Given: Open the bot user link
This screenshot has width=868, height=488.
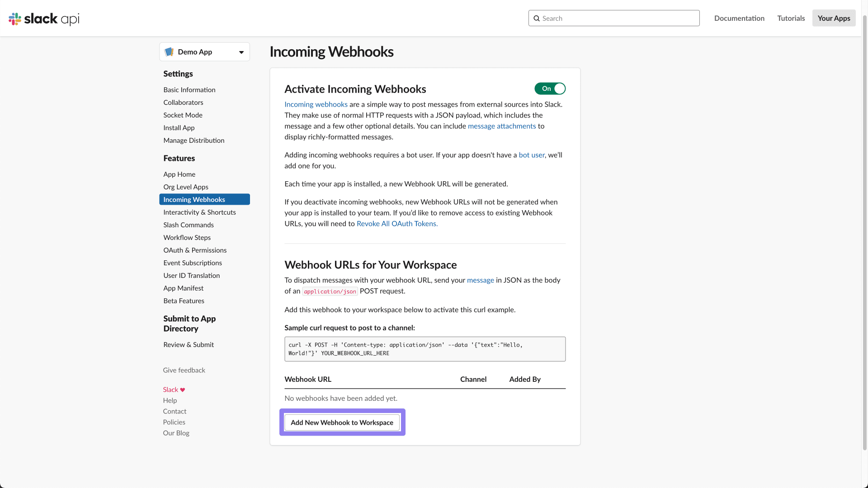Looking at the screenshot, I should (x=532, y=155).
